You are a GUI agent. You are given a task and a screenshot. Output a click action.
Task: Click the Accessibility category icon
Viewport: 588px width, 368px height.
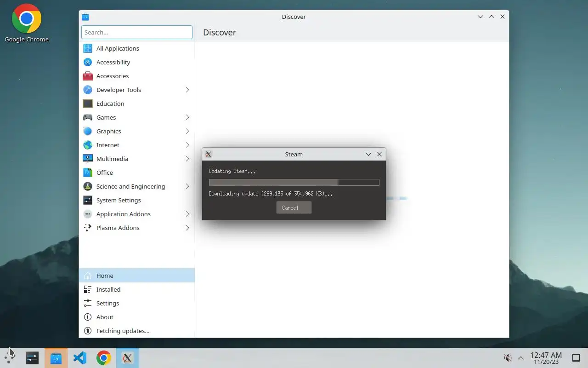[x=88, y=62]
